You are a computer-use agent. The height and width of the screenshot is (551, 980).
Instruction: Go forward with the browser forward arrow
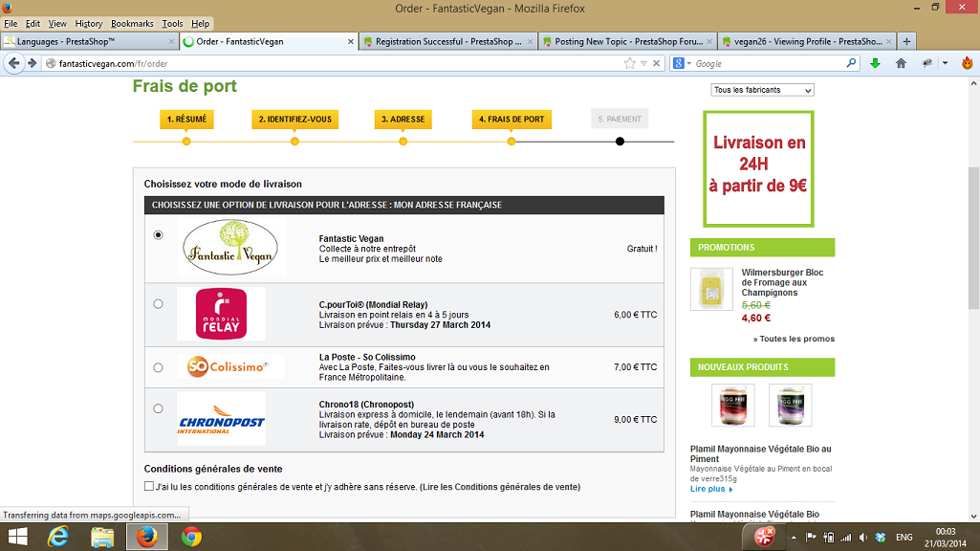point(32,63)
